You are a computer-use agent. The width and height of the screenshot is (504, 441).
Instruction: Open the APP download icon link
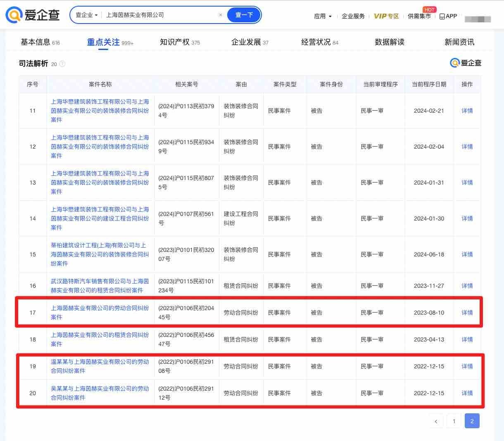(448, 16)
